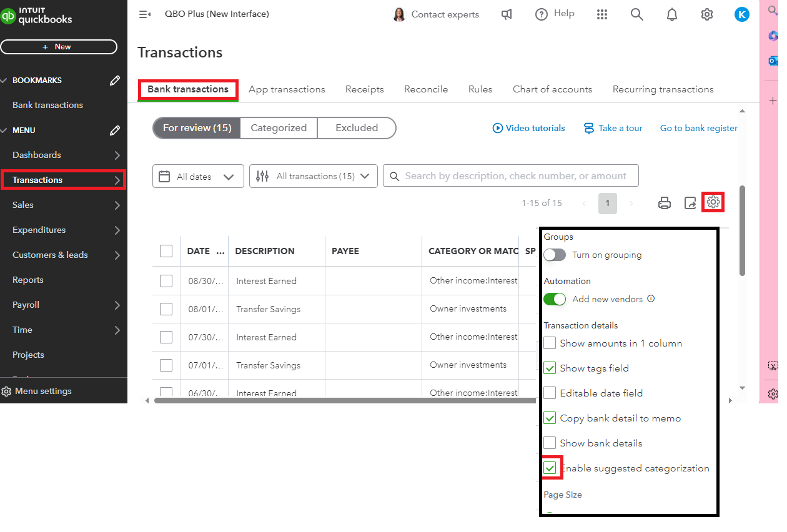The image size is (787, 532).
Task: Open the notifications bell icon
Action: pos(672,14)
